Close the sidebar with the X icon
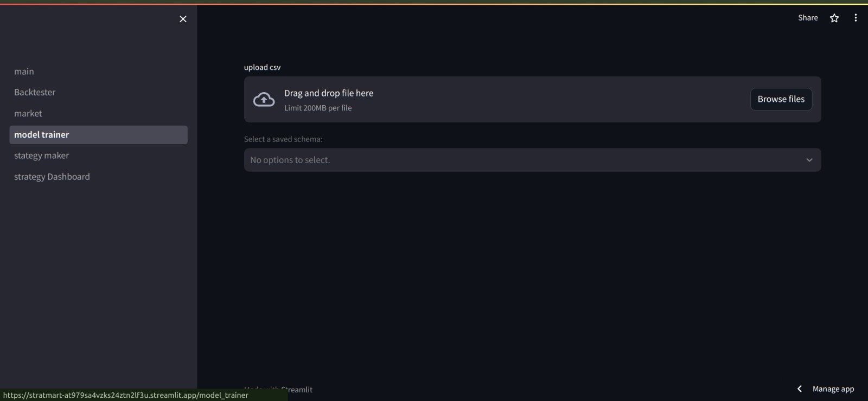This screenshot has width=868, height=401. (x=183, y=19)
